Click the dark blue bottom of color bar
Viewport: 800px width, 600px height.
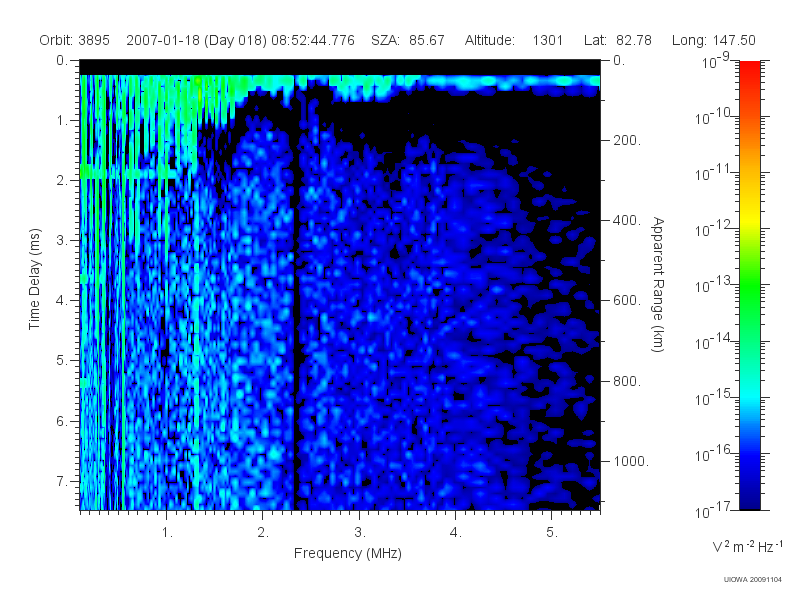[x=749, y=500]
